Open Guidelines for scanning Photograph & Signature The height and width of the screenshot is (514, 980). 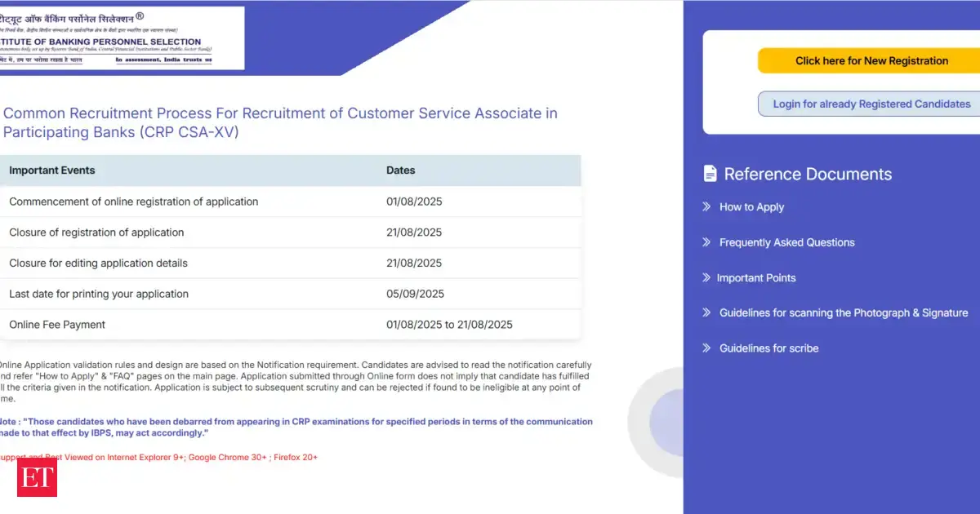pos(844,313)
